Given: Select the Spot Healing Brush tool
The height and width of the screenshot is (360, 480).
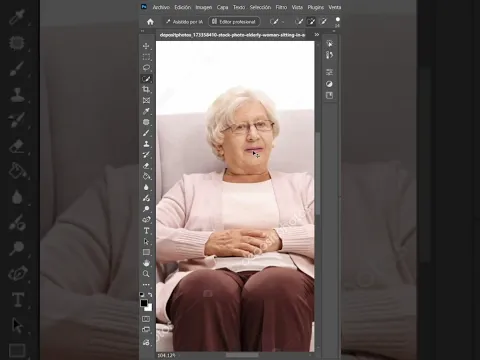Looking at the screenshot, I should click(x=146, y=122).
